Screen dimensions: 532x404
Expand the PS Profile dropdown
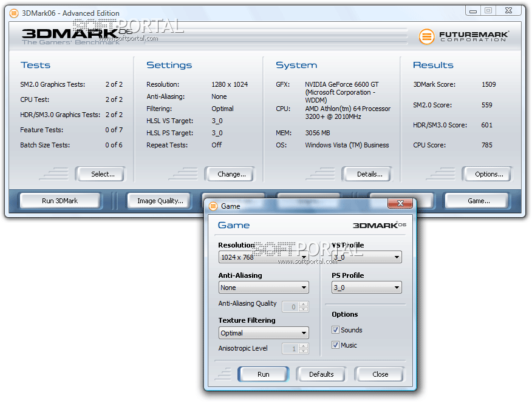(x=366, y=288)
